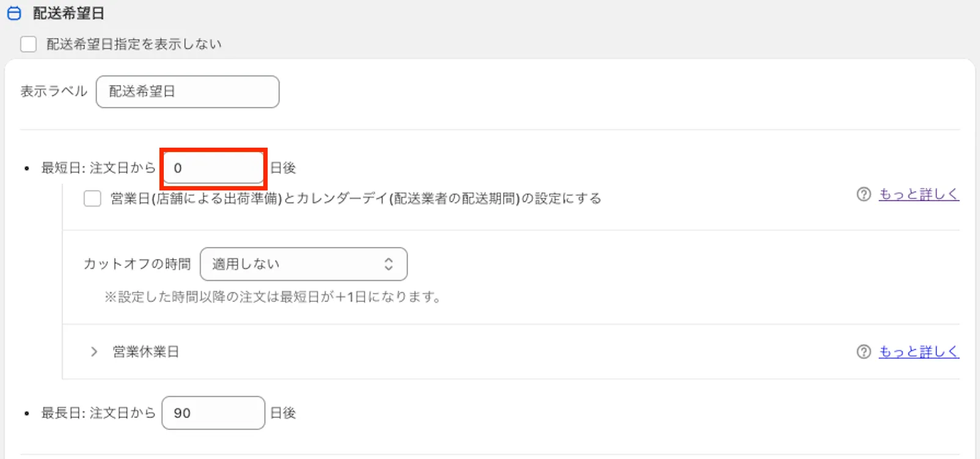Click the up-down arrows in カットオフの時間 selector
Viewport: 980px width, 459px height.
(x=389, y=264)
